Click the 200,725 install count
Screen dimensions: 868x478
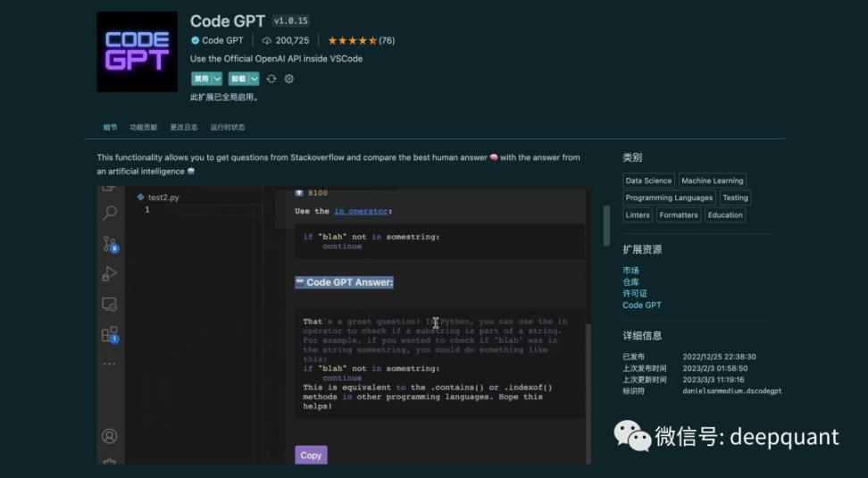[x=292, y=40]
